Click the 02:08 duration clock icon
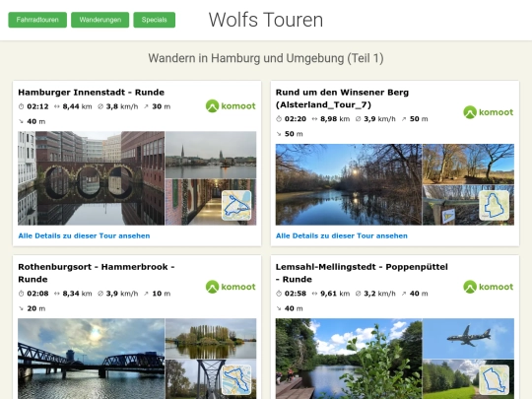532x399 pixels. pyautogui.click(x=21, y=294)
